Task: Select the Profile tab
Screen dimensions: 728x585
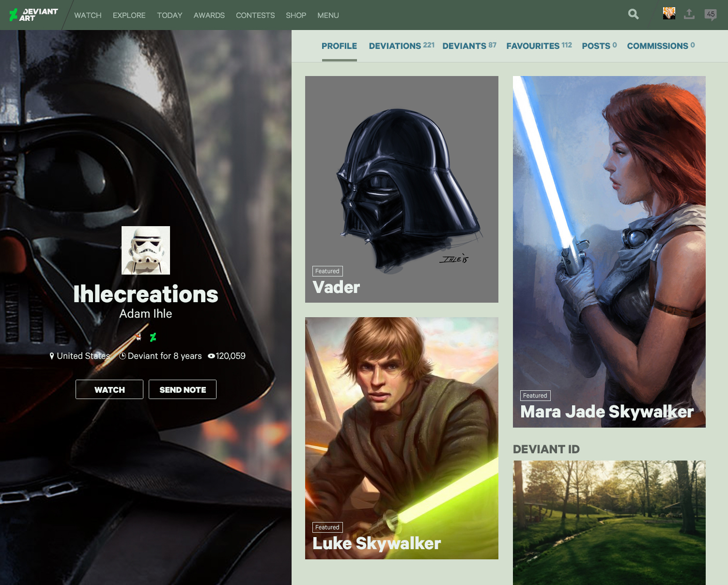Action: 339,46
